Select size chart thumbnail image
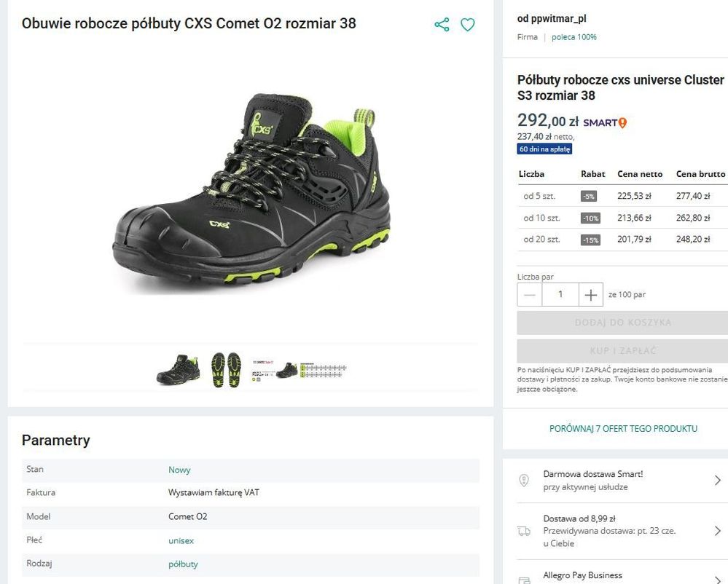This screenshot has width=728, height=584. 299,369
